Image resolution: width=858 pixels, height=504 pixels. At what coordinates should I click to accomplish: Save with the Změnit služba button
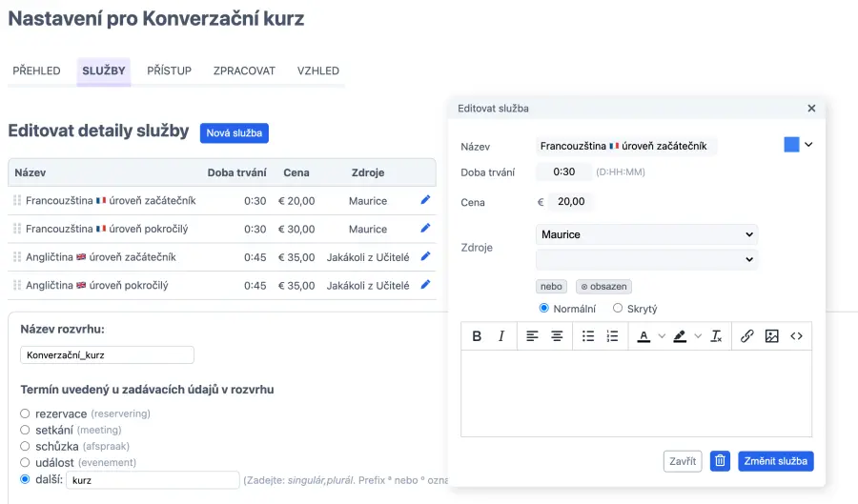776,461
